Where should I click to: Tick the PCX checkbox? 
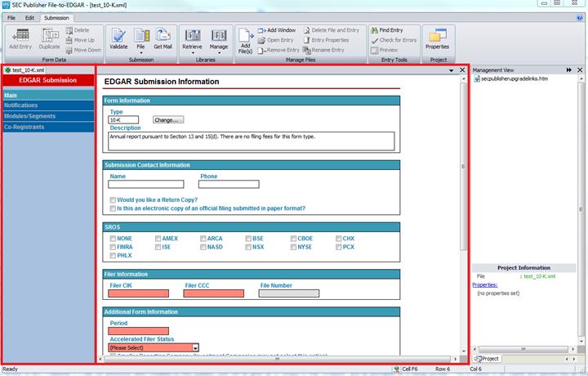pyautogui.click(x=338, y=247)
